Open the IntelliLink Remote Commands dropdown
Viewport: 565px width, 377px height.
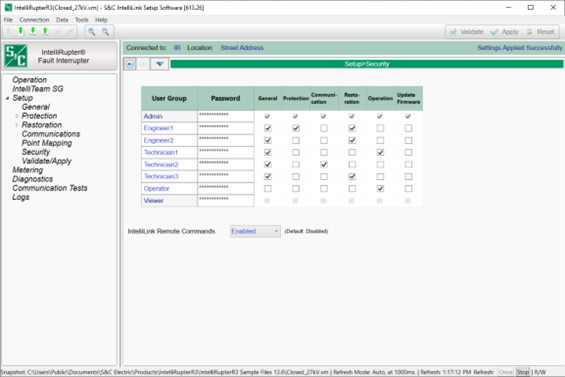[x=255, y=231]
